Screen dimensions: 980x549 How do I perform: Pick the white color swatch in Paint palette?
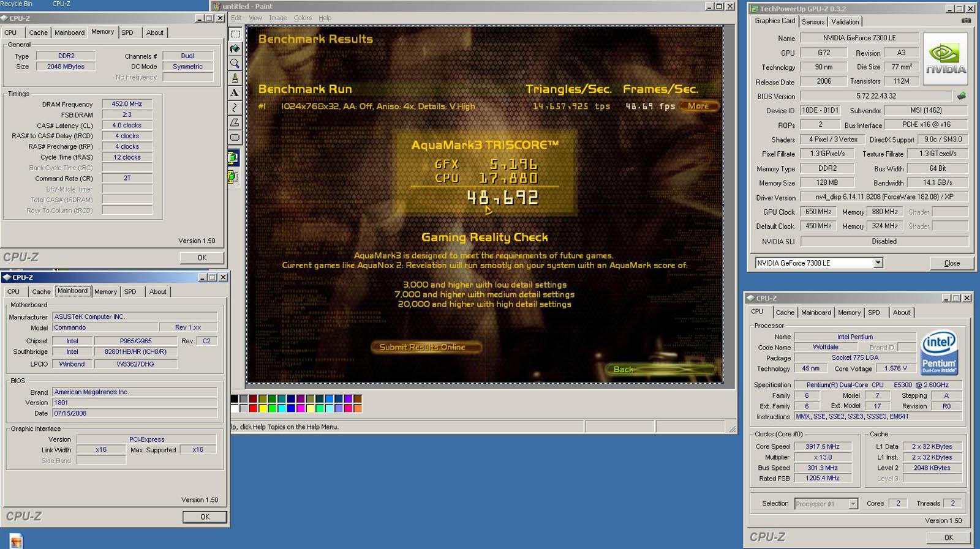point(234,408)
